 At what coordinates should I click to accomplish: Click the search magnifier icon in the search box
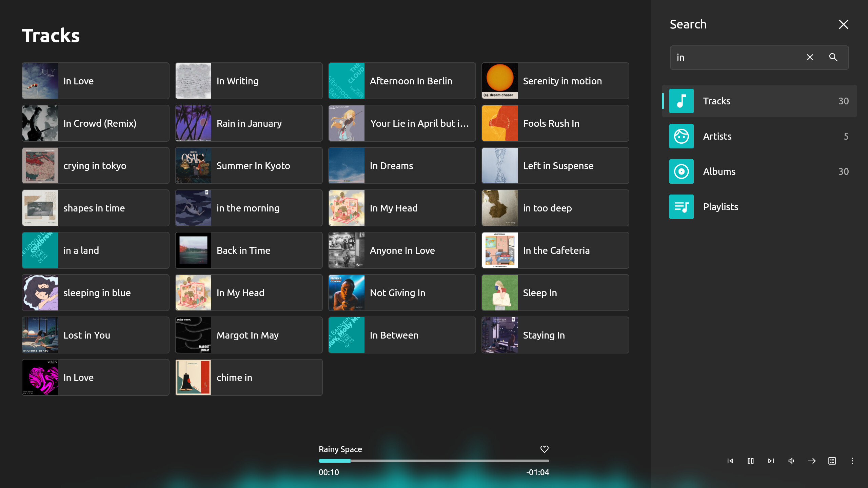(x=833, y=57)
